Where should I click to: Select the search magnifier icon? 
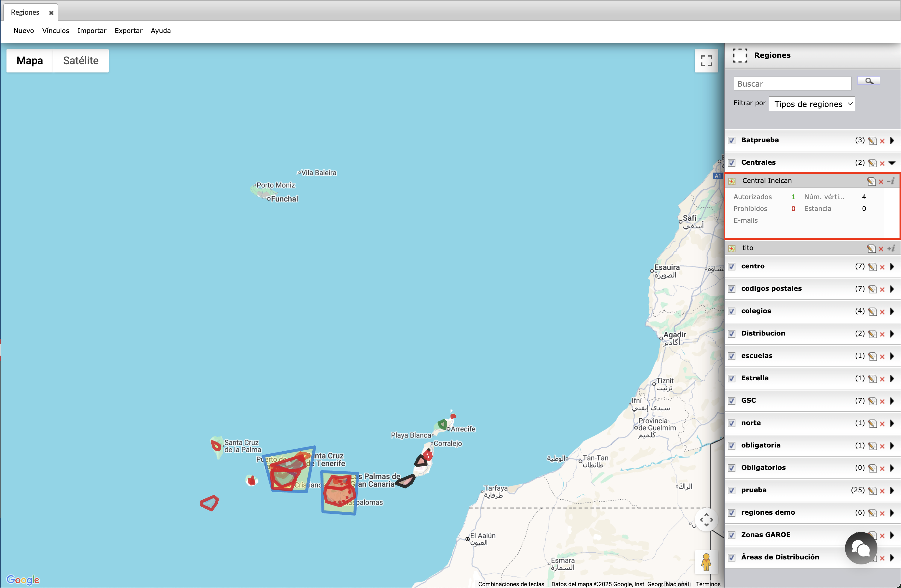869,81
